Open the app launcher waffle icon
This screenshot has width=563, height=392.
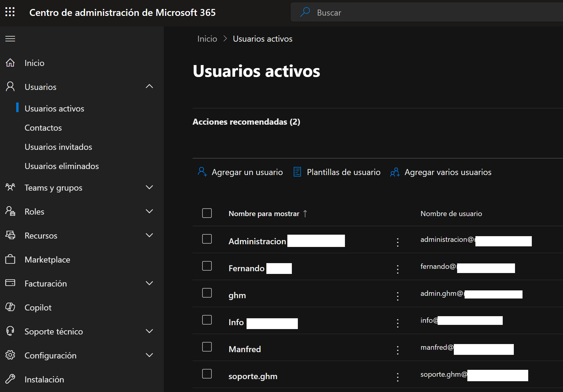click(x=10, y=12)
